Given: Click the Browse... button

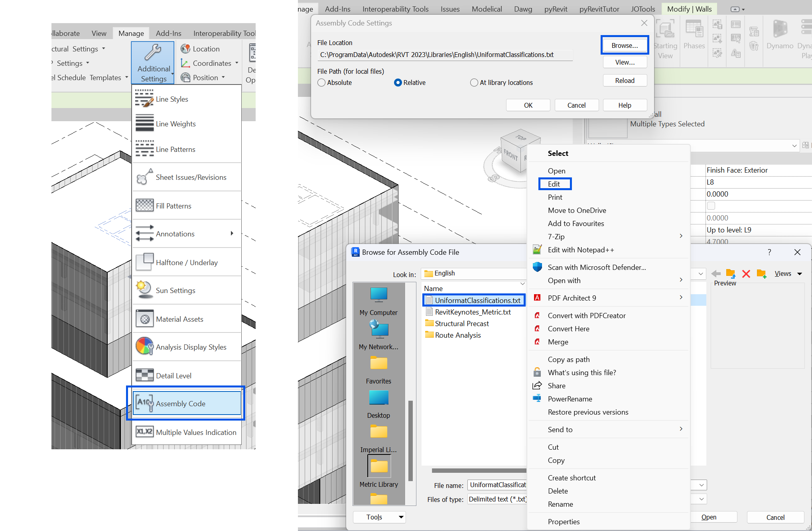Looking at the screenshot, I should click(x=625, y=45).
